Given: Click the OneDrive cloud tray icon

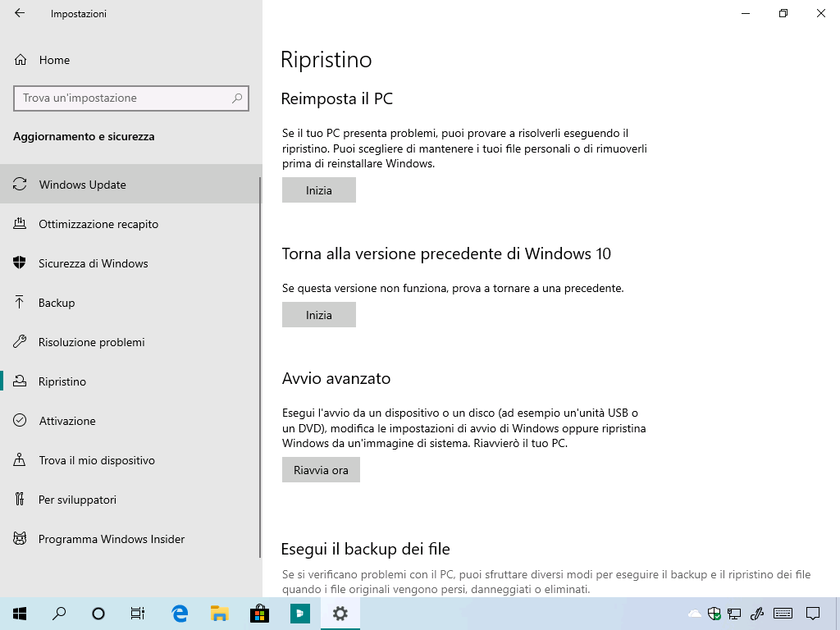Looking at the screenshot, I should click(695, 614).
